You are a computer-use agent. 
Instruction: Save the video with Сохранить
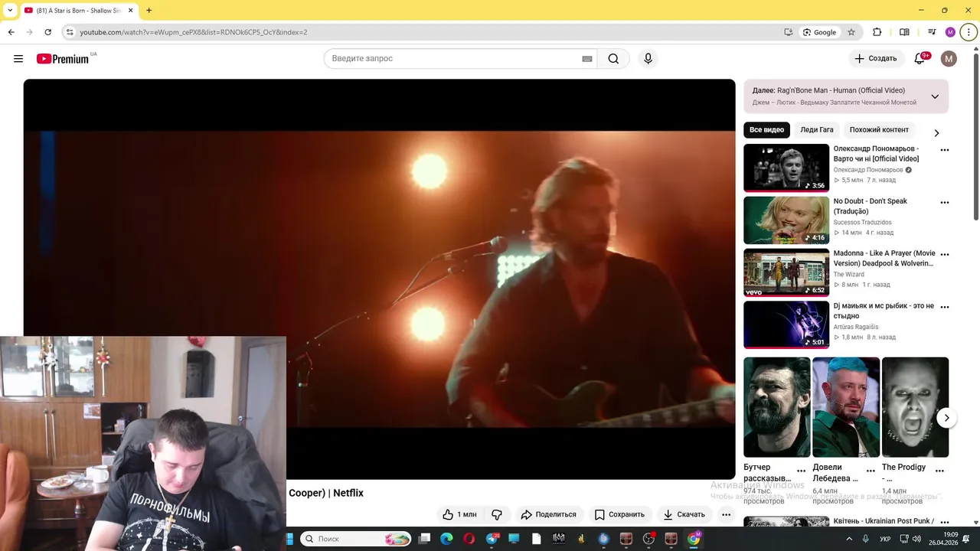(x=620, y=514)
